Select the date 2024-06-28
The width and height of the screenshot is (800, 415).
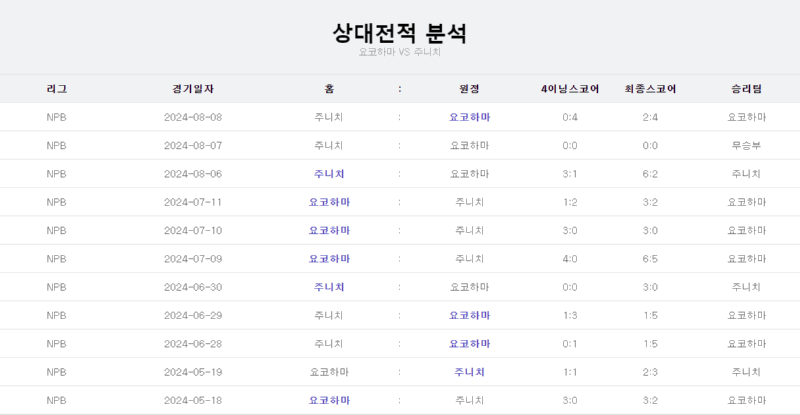coord(193,344)
